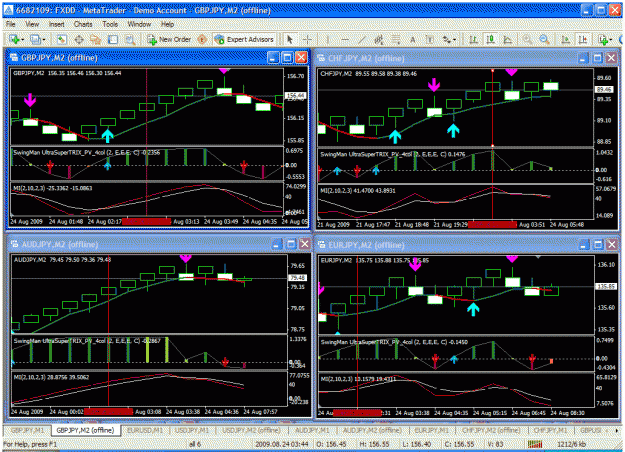625x452 pixels.
Task: Select the cursor arrow tool
Action: coord(290,39)
